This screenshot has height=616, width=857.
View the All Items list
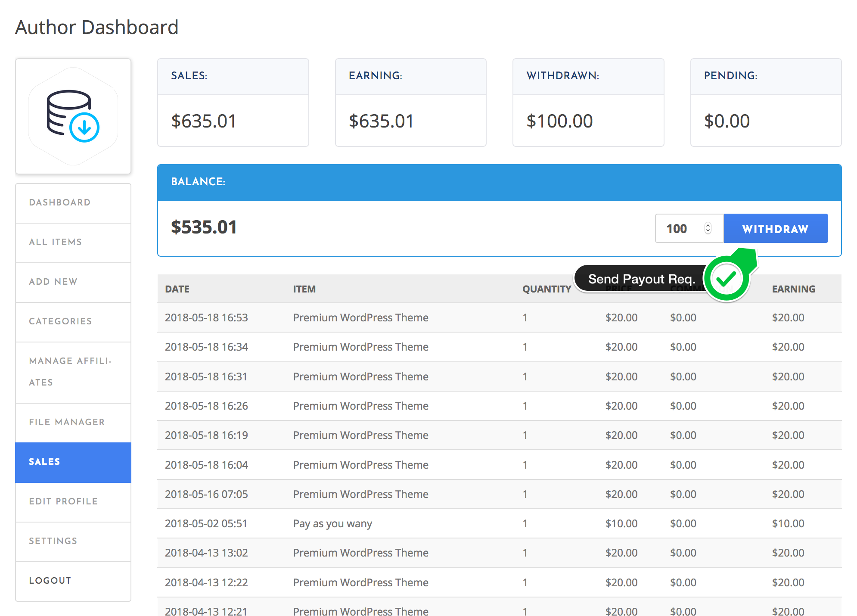pos(55,242)
